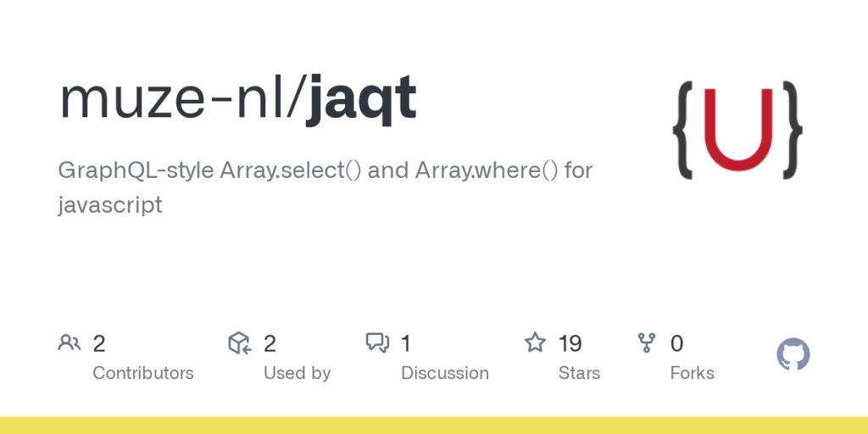
Task: Click the Used by label
Action: (297, 373)
